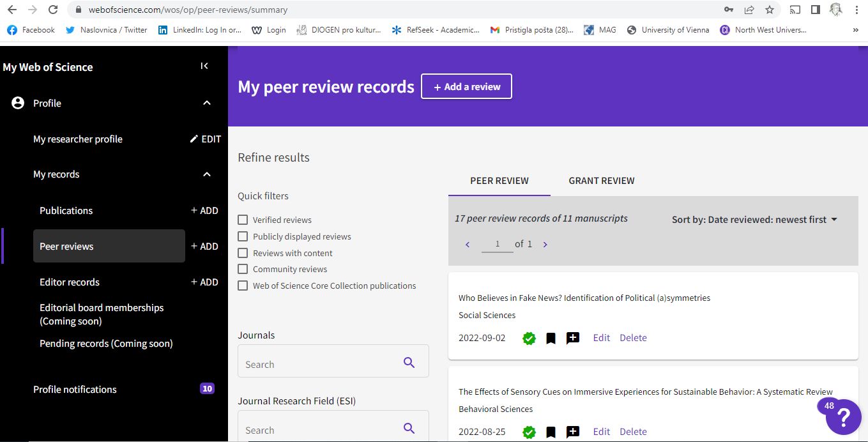Check the Reviews with content filter
This screenshot has height=442, width=868.
pos(243,253)
